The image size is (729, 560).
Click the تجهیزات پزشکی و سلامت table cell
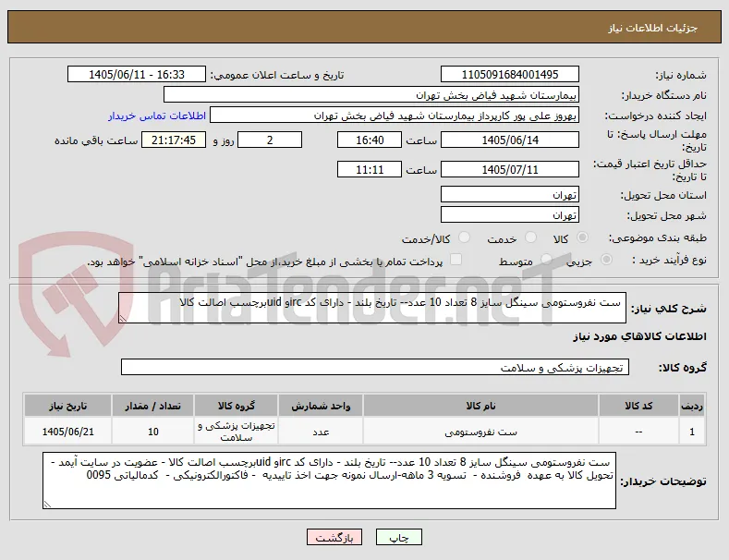coord(237,432)
